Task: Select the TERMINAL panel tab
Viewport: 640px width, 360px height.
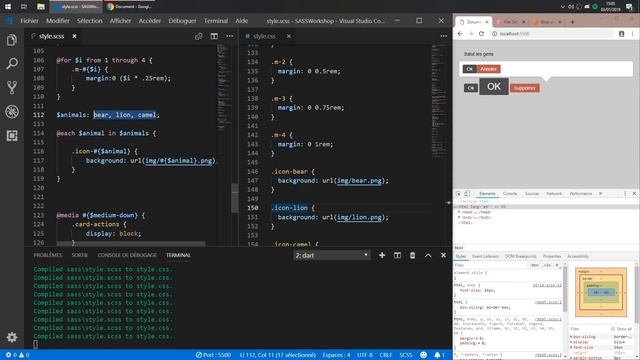Action: click(x=178, y=255)
